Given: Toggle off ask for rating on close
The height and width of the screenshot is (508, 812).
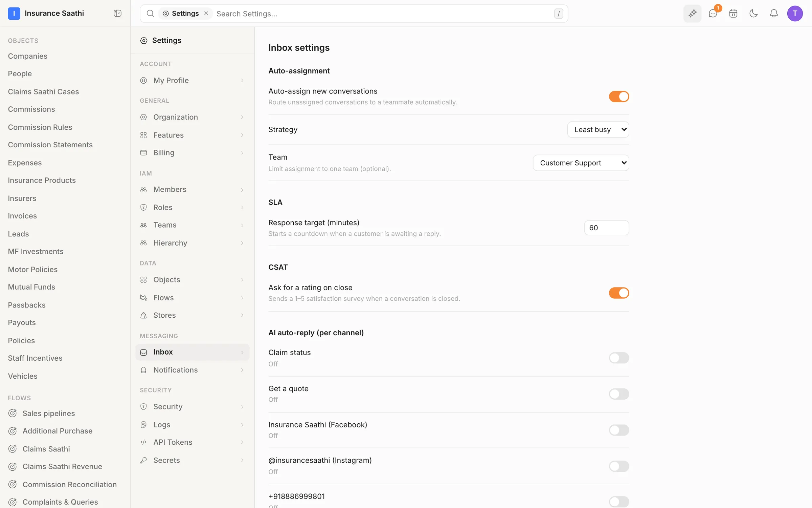Looking at the screenshot, I should [619, 293].
